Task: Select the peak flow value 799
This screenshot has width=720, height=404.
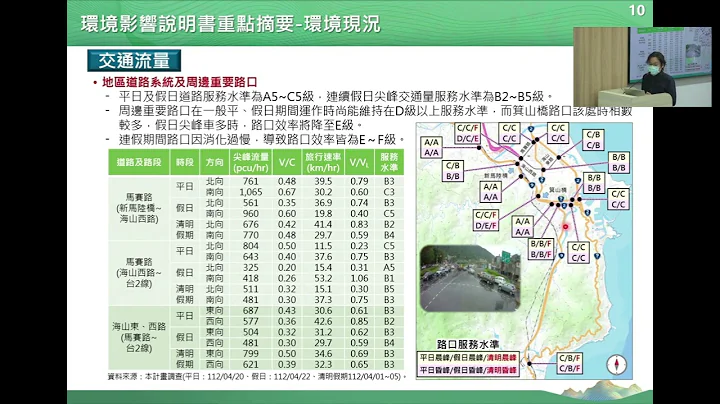Action: click(251, 354)
